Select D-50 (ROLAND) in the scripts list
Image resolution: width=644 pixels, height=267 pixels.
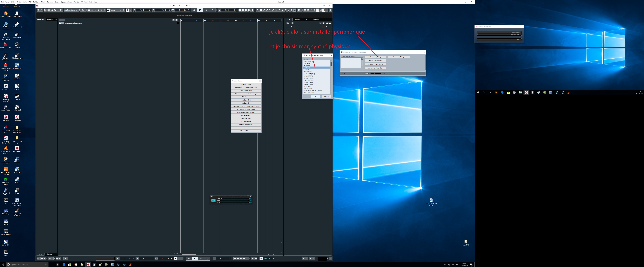tap(308, 82)
